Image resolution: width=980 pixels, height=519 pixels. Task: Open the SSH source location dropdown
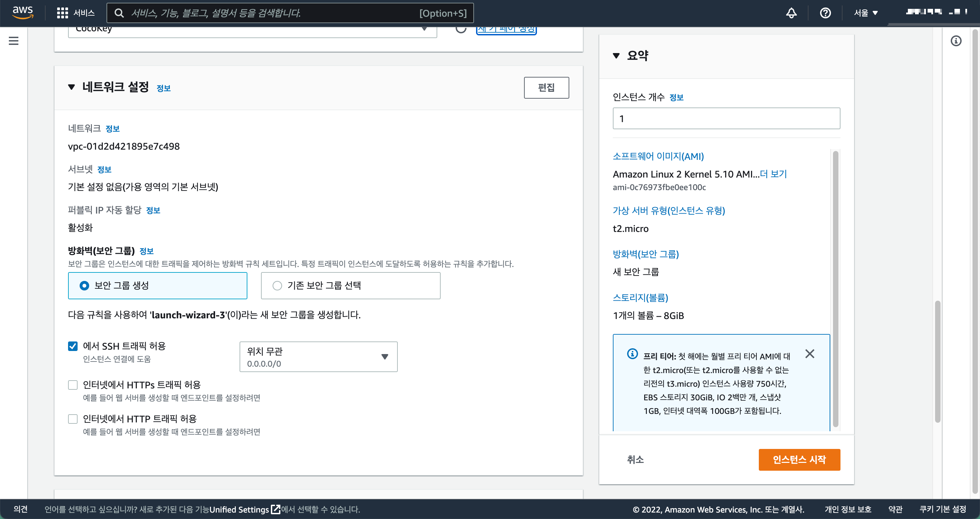pyautogui.click(x=318, y=357)
